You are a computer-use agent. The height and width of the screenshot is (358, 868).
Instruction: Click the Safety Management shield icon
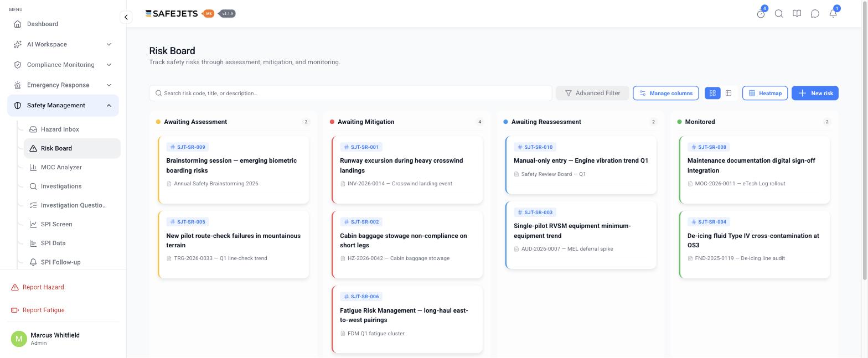pyautogui.click(x=18, y=105)
